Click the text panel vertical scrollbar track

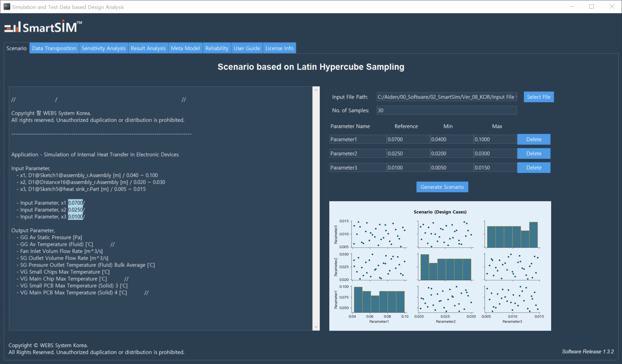(316, 208)
